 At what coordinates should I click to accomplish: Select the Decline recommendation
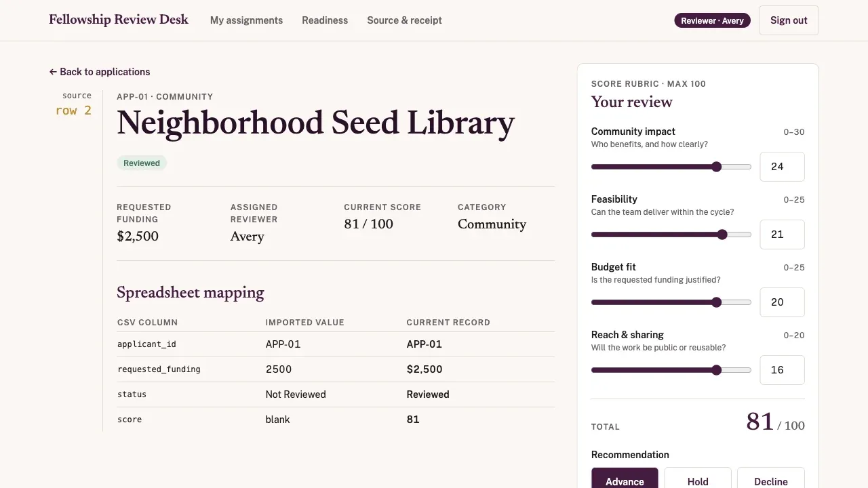tap(771, 479)
